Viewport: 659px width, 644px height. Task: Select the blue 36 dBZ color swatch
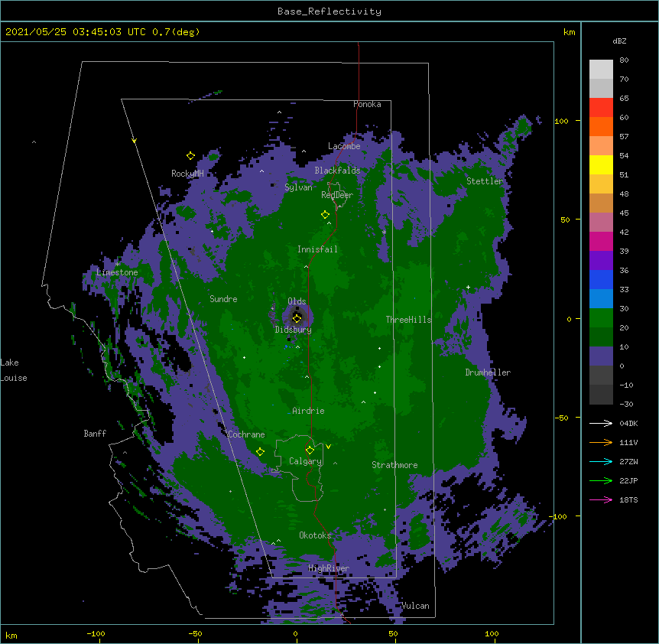[x=601, y=279]
